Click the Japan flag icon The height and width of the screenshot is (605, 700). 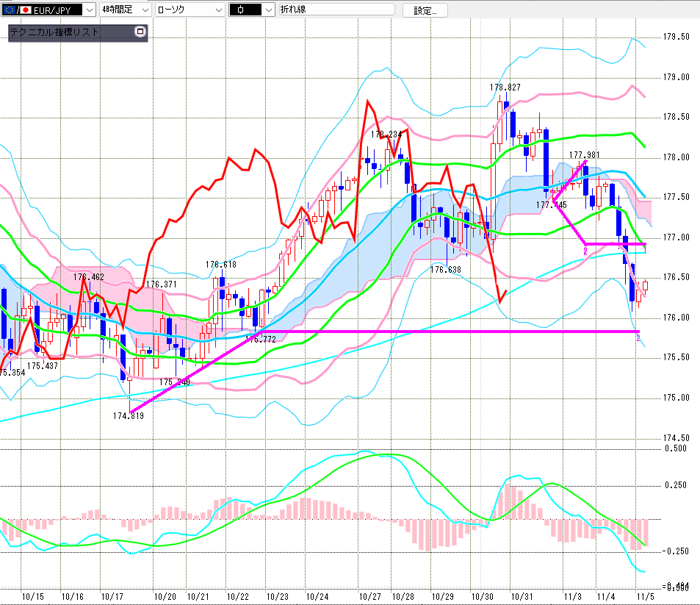pos(24,10)
